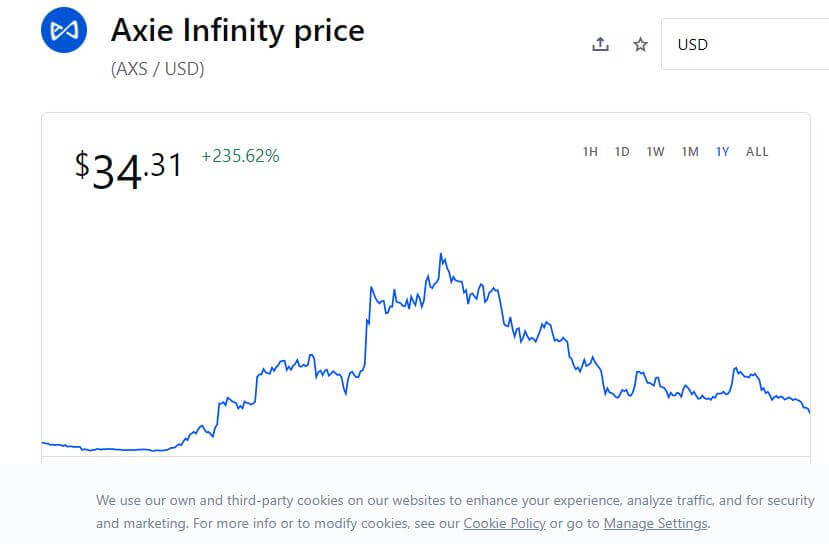The image size is (829, 544).
Task: Choose the 1M time range
Action: pos(690,152)
